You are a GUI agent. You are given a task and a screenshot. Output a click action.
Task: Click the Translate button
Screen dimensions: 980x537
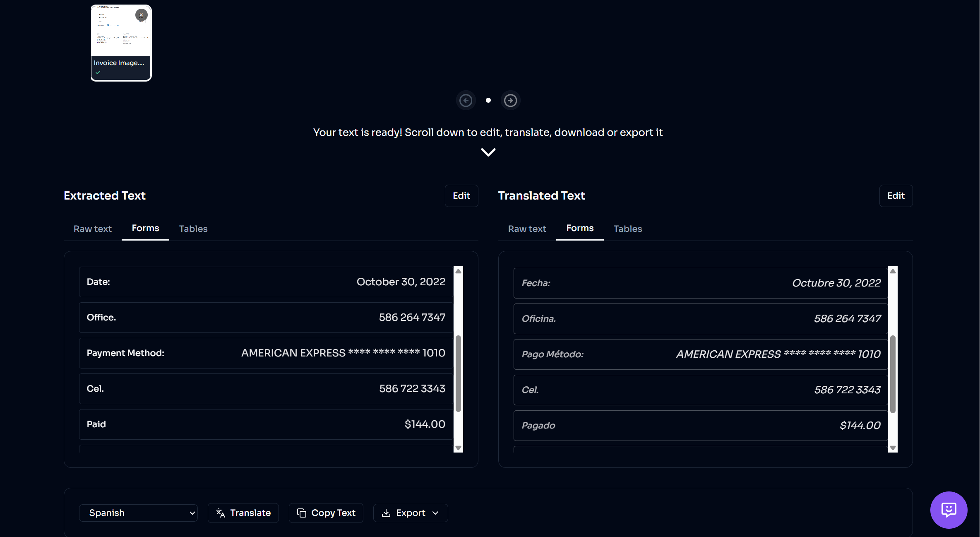(x=243, y=513)
